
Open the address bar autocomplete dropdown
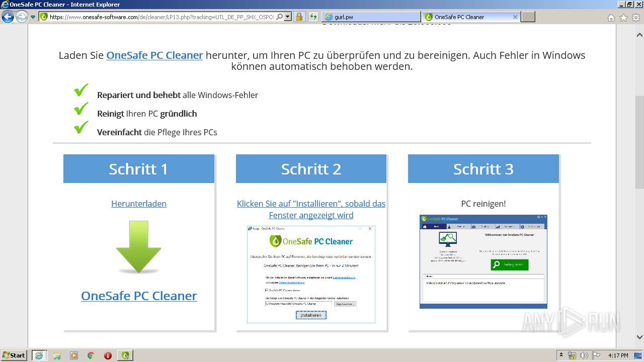(288, 17)
